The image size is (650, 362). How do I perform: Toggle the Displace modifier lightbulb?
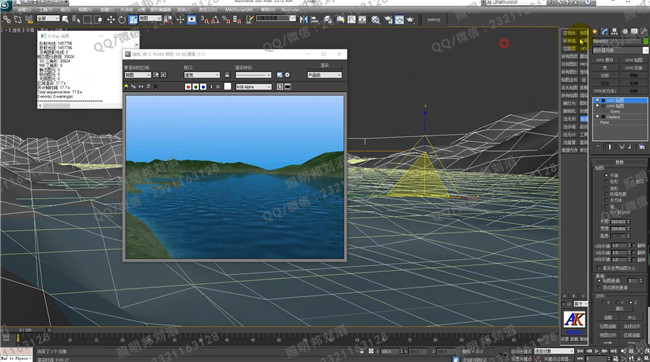597,117
